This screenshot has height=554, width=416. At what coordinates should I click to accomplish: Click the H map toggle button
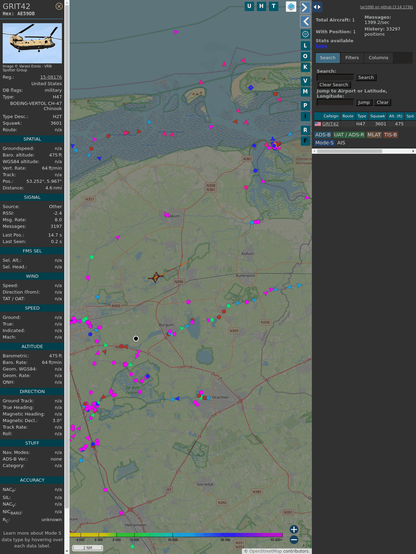pos(261,6)
